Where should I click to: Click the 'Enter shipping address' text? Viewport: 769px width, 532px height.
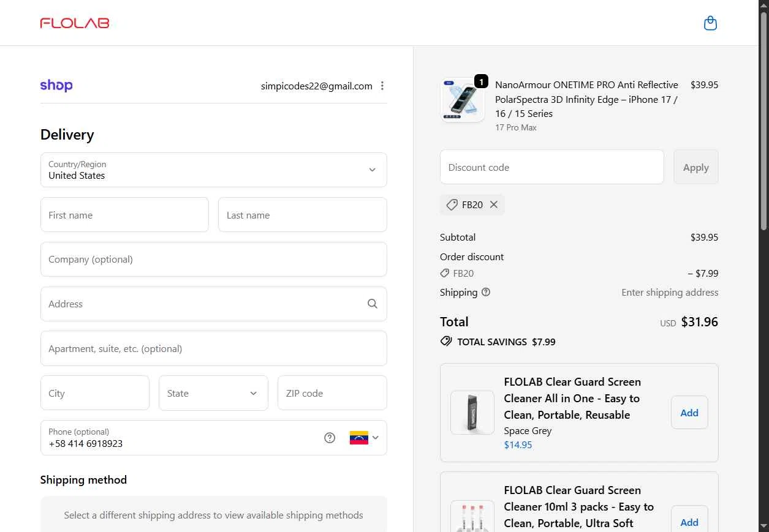670,293
